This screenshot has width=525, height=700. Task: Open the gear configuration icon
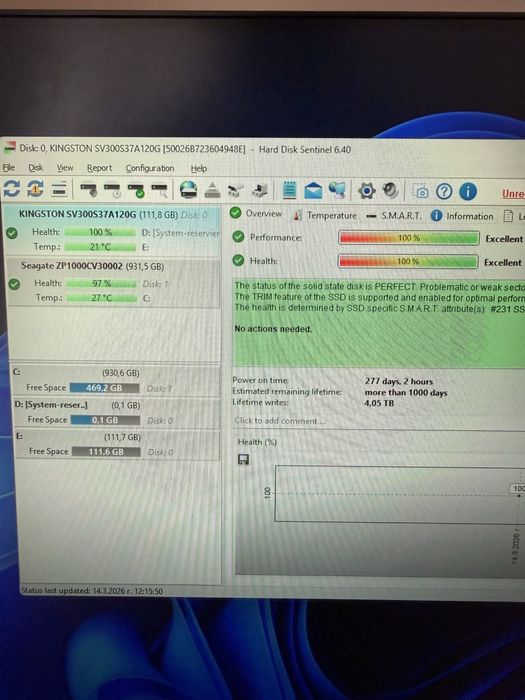(367, 191)
